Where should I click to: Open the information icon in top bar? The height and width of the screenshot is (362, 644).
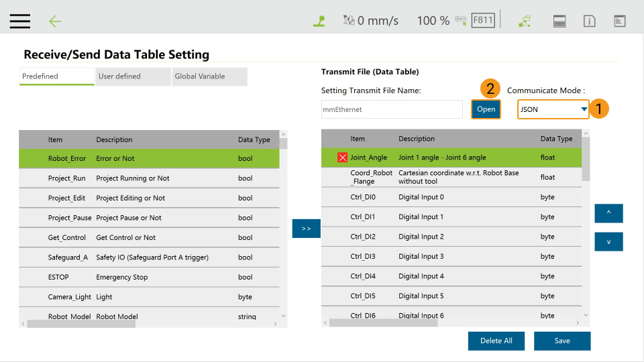590,21
